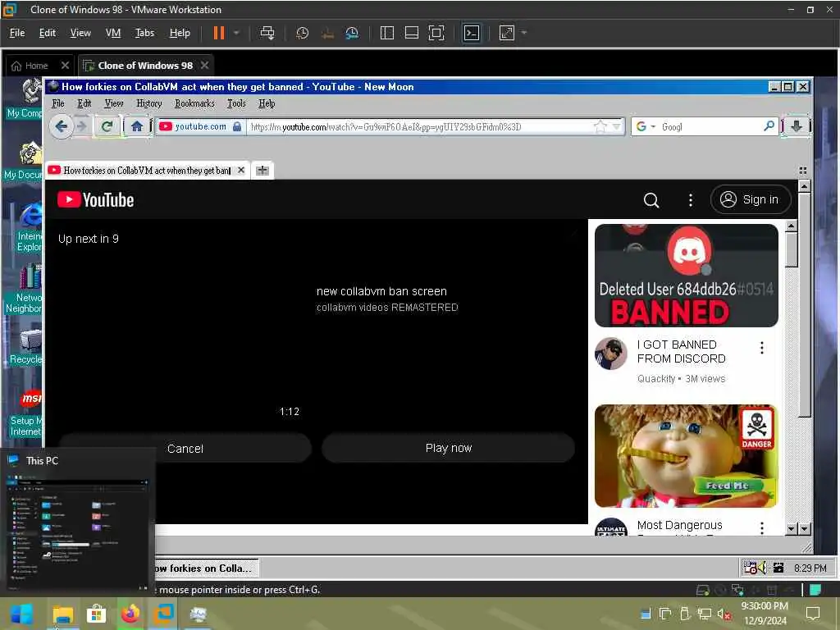
Task: Go forward one page in the browser
Action: (81, 127)
